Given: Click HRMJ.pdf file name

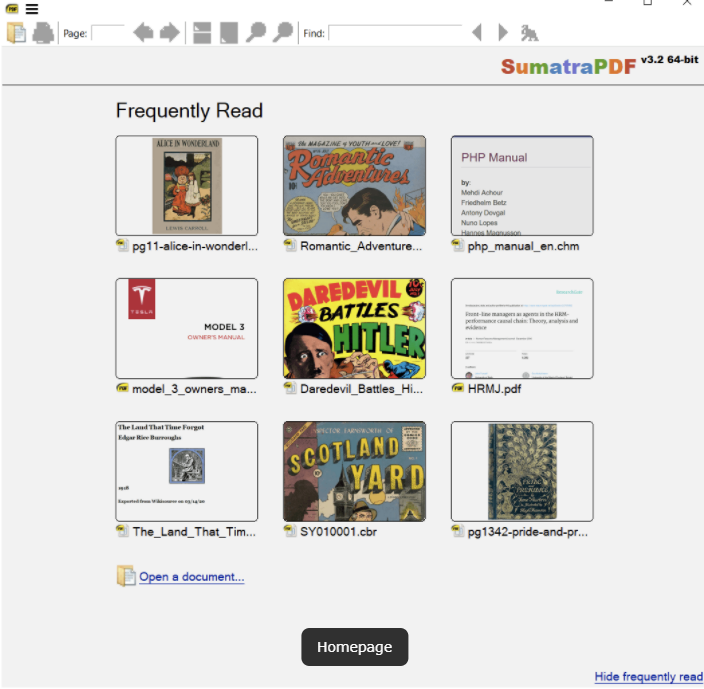Looking at the screenshot, I should (x=494, y=389).
